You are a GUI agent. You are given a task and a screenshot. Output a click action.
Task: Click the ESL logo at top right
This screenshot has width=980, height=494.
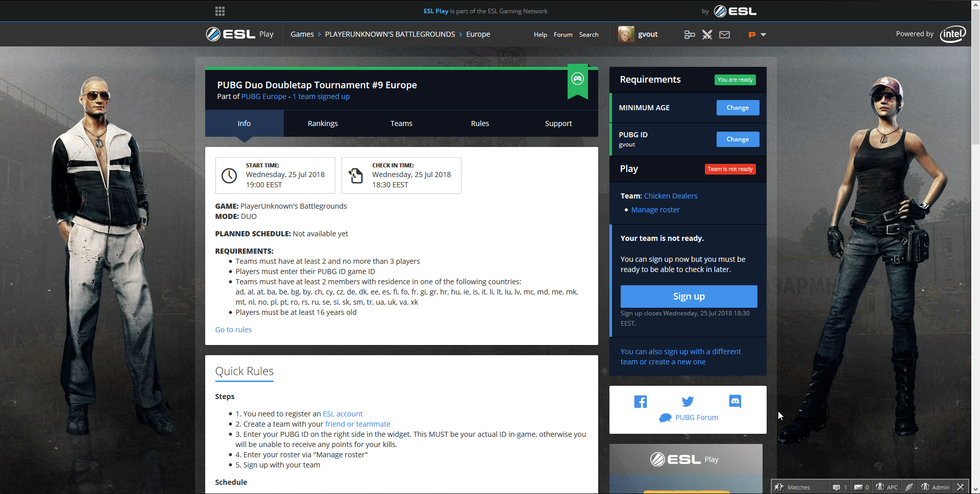(x=735, y=11)
